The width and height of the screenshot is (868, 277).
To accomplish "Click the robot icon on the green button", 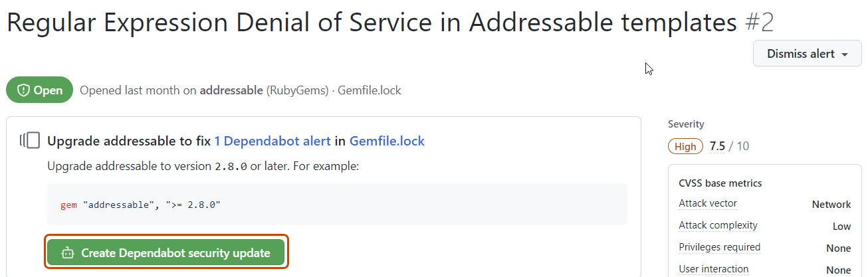I will click(x=67, y=253).
